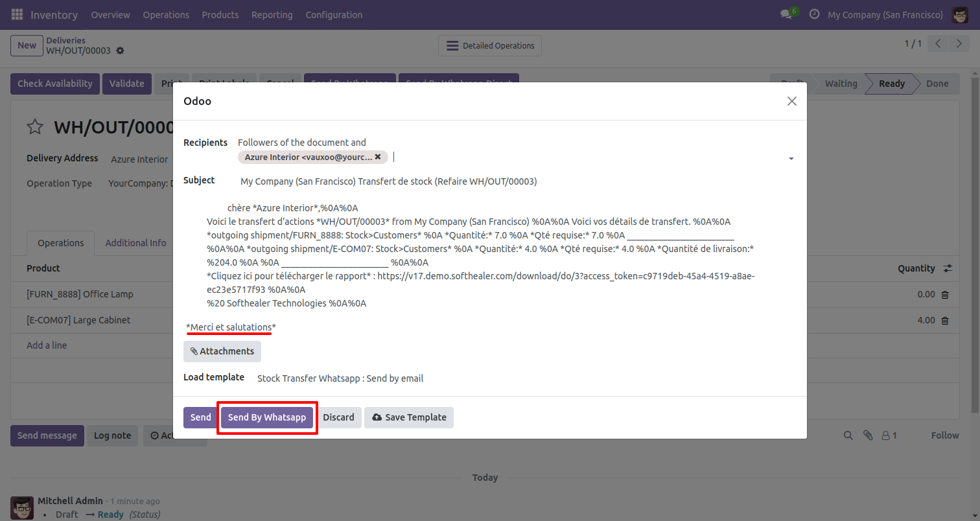
Task: Click the Quantity value 0.00
Action: [926, 294]
